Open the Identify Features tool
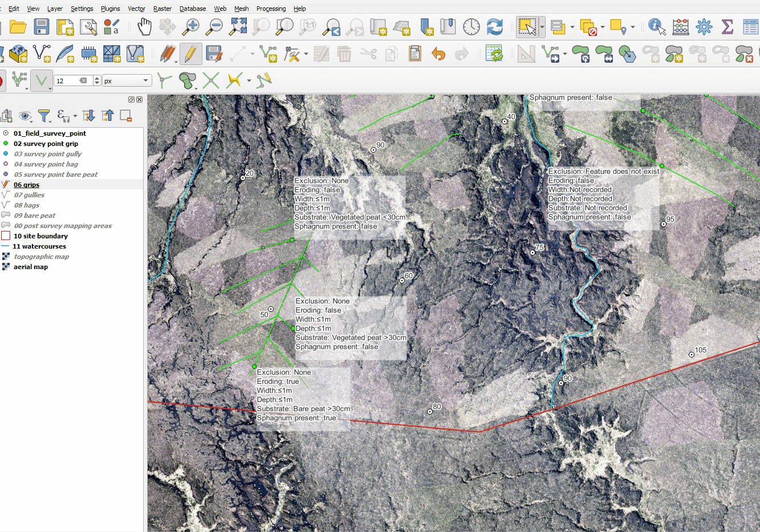 click(656, 26)
